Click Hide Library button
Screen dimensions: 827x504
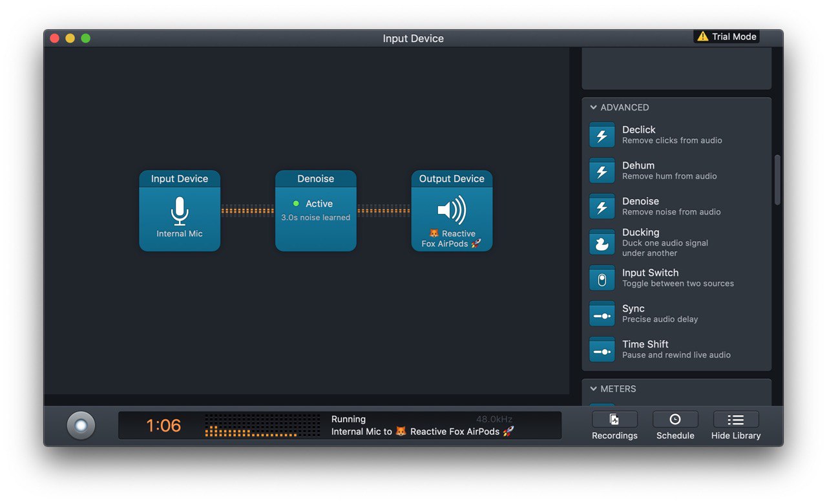pyautogui.click(x=736, y=426)
